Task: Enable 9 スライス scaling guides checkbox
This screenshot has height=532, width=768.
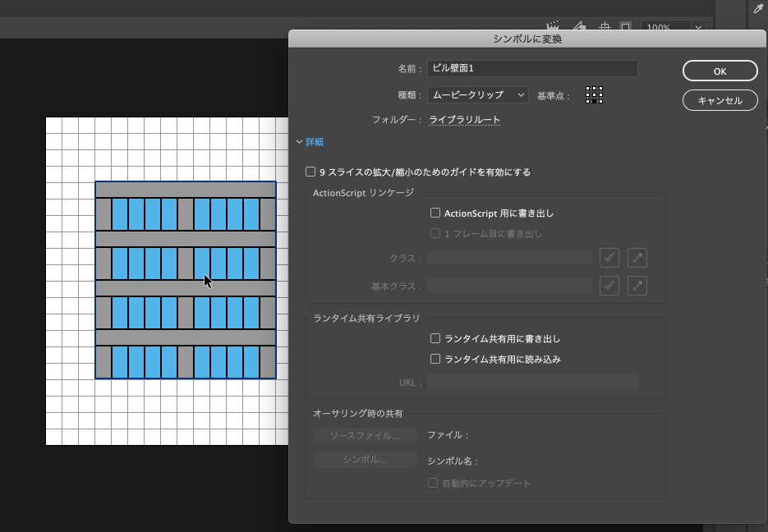Action: pyautogui.click(x=310, y=172)
